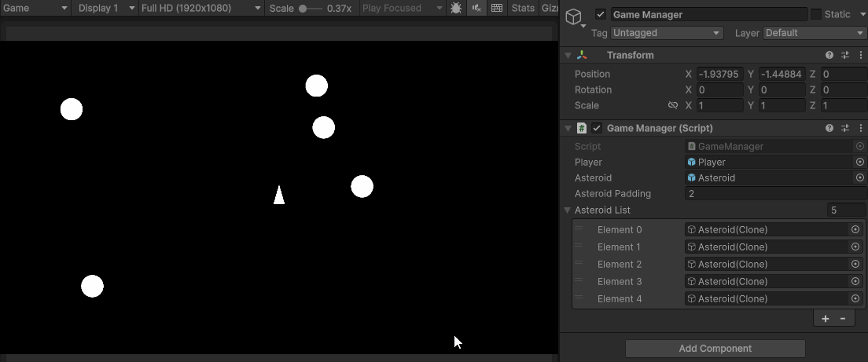Toggle Gizmos in Game view
This screenshot has height=362, width=868.
point(549,8)
